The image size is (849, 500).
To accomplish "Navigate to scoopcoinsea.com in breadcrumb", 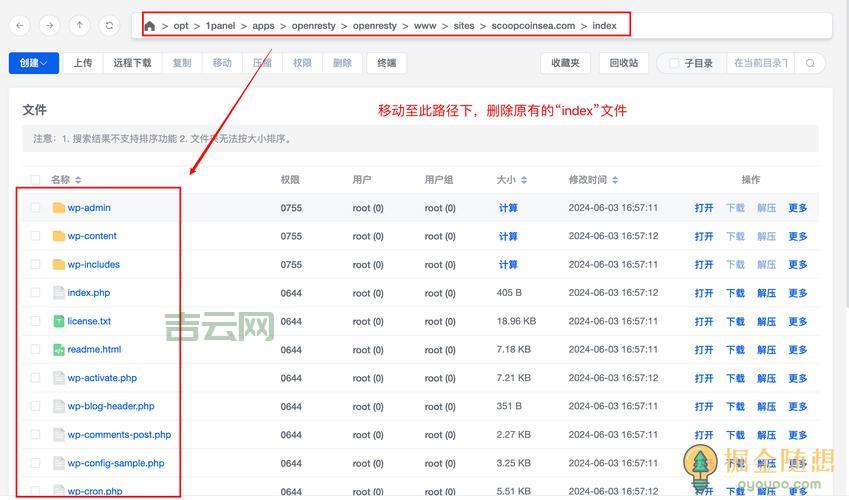I will [533, 26].
